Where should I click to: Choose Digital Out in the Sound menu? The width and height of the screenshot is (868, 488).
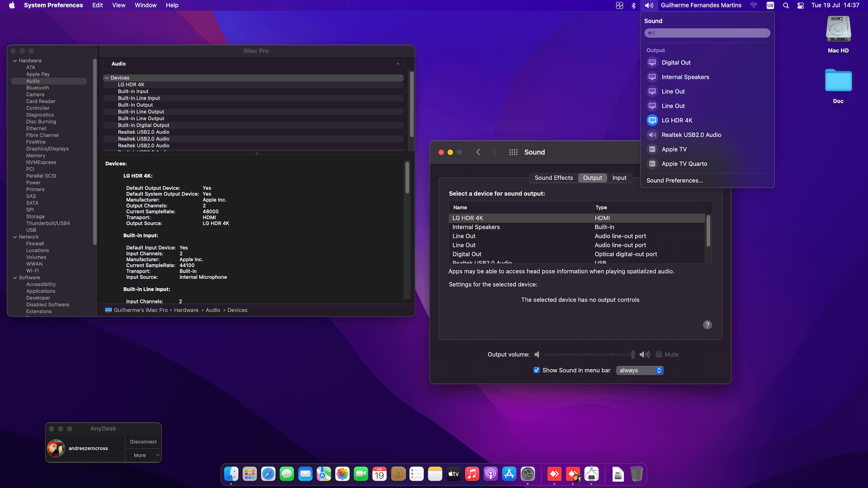707,62
